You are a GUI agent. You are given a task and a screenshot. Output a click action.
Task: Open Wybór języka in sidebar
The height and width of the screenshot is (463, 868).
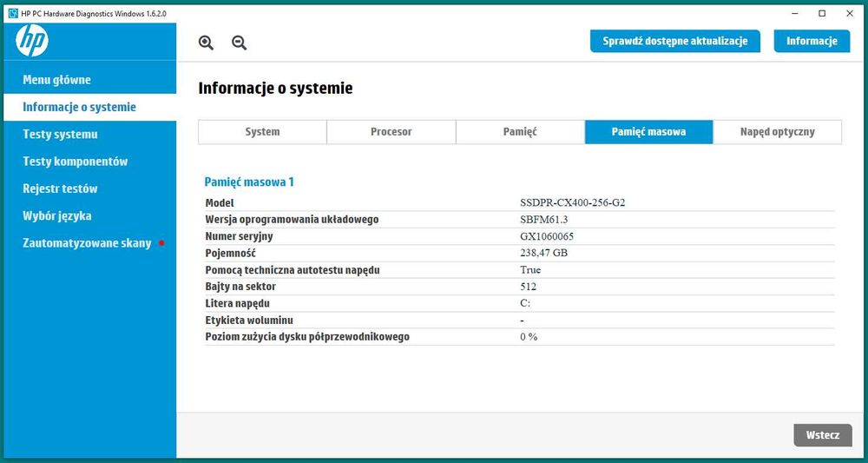(x=89, y=215)
